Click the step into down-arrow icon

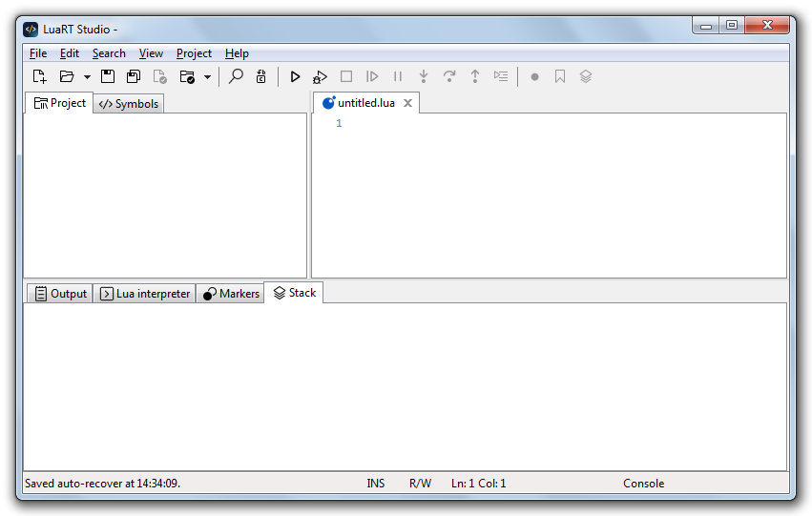tap(424, 76)
